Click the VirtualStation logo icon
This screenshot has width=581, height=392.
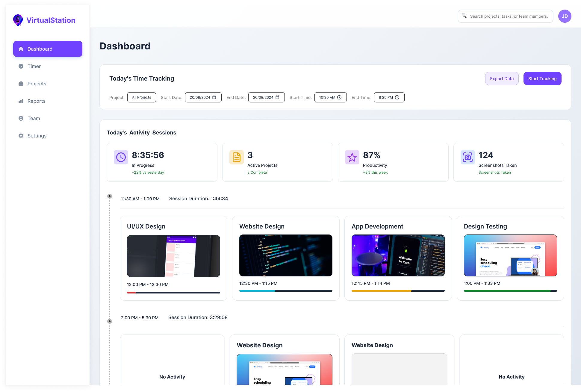[18, 20]
